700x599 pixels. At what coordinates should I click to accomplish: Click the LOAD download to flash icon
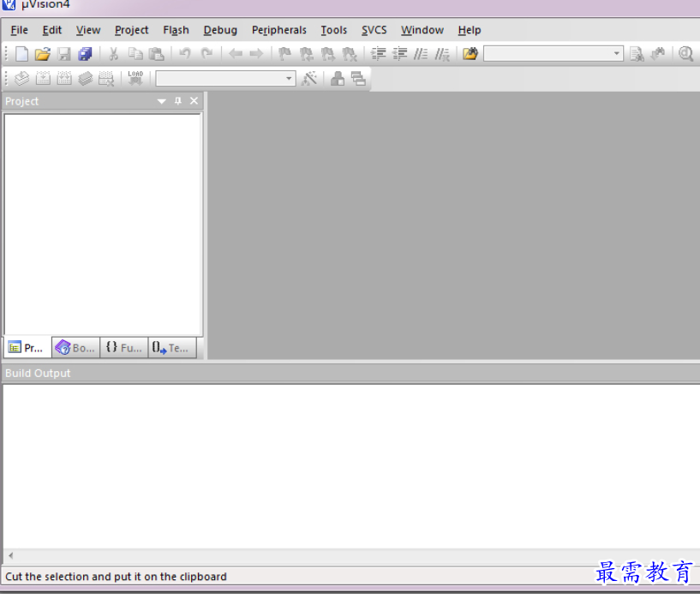135,78
